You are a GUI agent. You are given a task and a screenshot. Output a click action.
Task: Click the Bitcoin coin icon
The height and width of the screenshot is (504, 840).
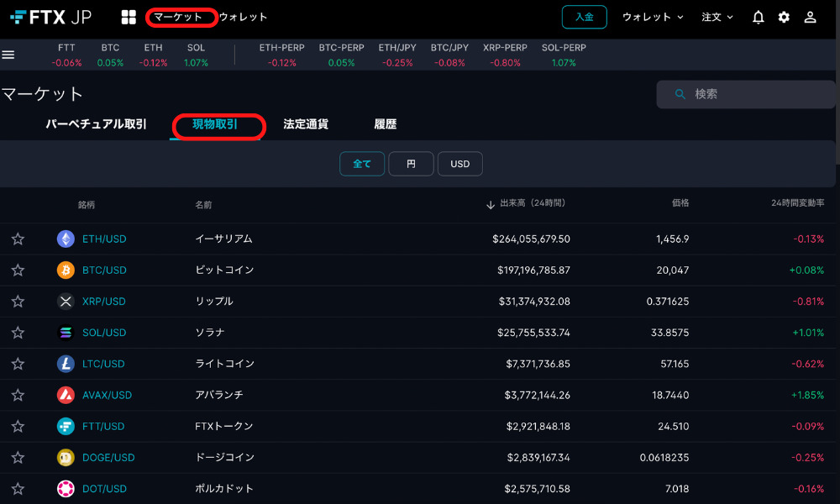[66, 270]
